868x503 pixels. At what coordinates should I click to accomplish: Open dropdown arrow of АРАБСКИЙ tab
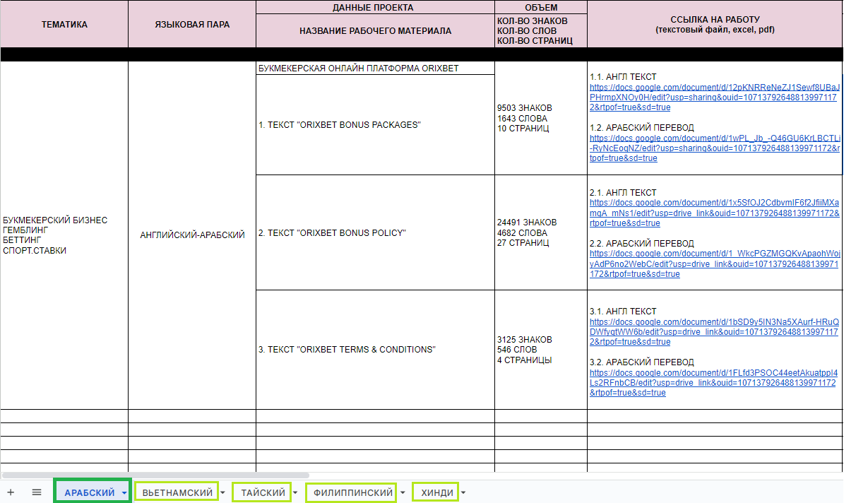124,493
